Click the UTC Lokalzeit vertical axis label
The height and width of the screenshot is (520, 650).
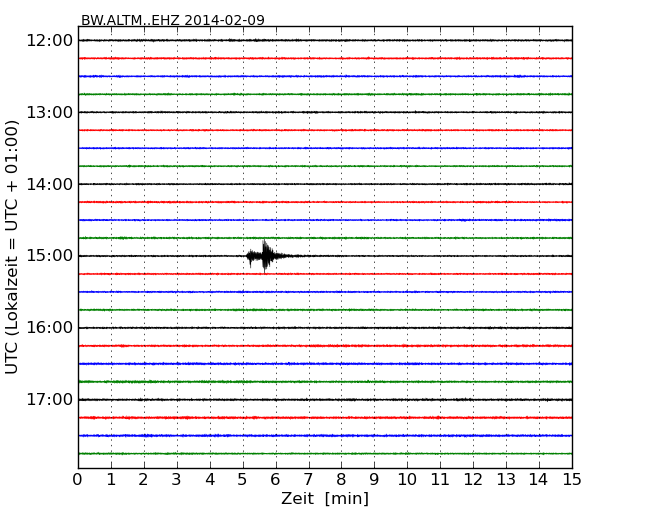pyautogui.click(x=12, y=247)
